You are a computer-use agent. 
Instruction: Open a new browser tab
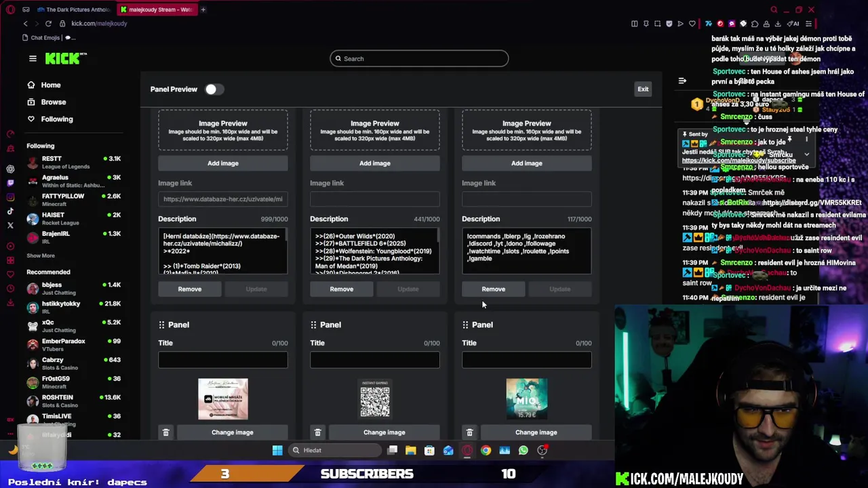(203, 9)
